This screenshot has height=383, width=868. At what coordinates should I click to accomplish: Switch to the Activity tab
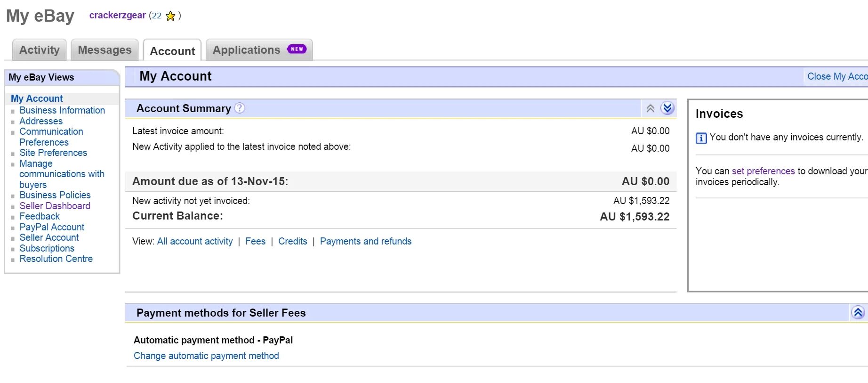(x=40, y=50)
